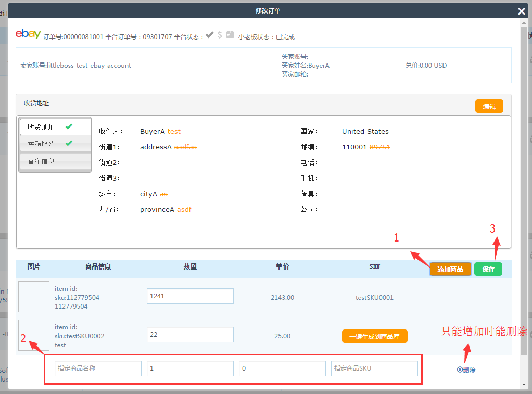Click the eBay logo
The height and width of the screenshot is (394, 532).
point(28,34)
